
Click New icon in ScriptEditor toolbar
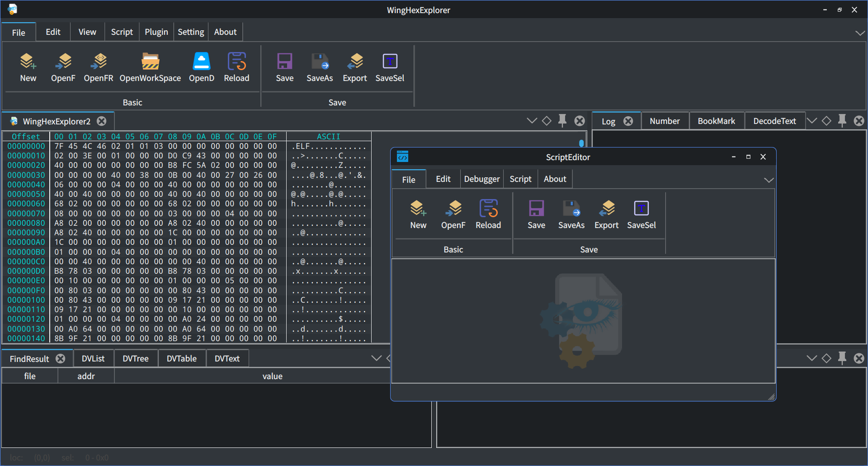pos(418,209)
